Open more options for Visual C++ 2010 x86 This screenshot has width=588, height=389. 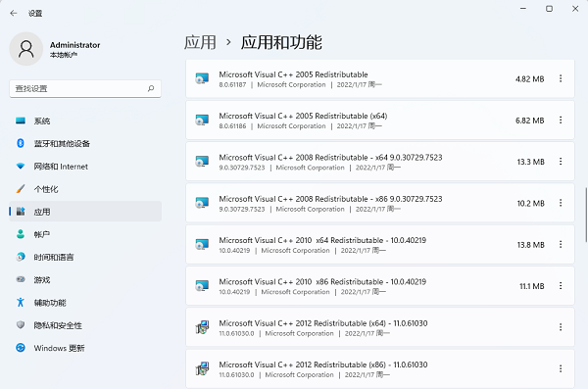561,286
